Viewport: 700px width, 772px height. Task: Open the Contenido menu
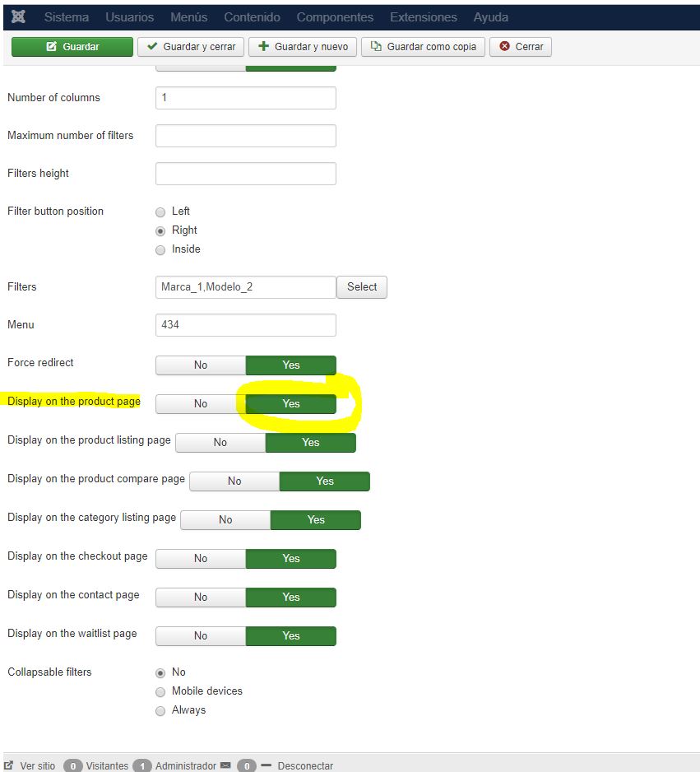tap(252, 17)
